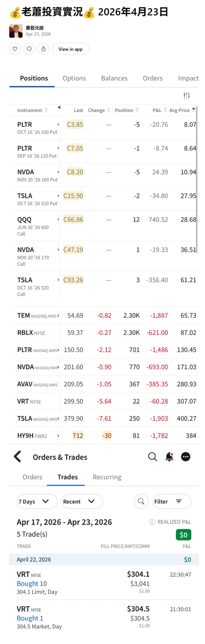
Task: Click the magnifier icon beside the bell
Action: (x=152, y=457)
